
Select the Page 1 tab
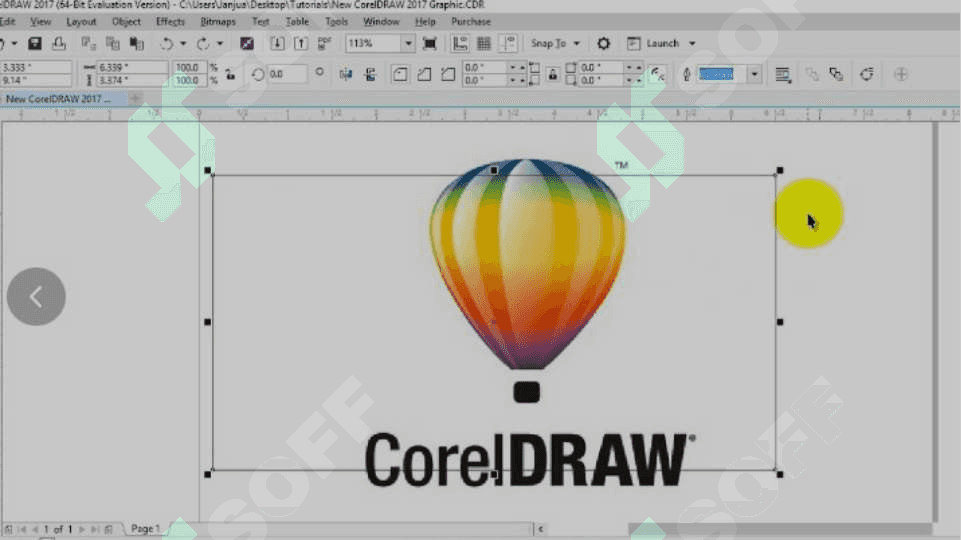pos(145,528)
